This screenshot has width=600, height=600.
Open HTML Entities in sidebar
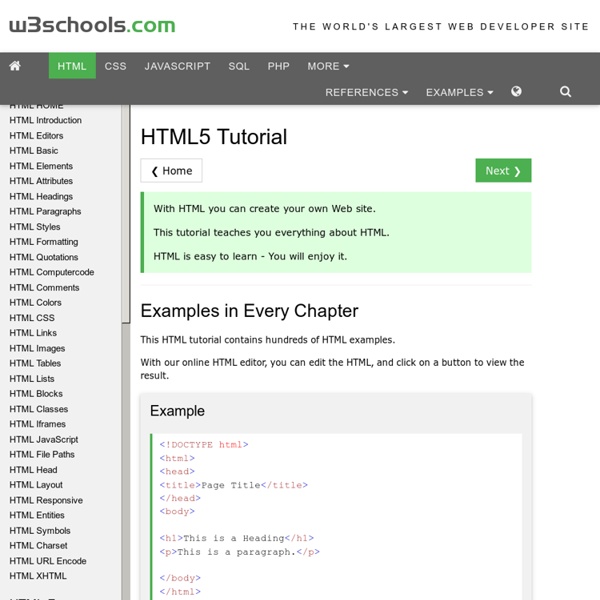point(37,515)
